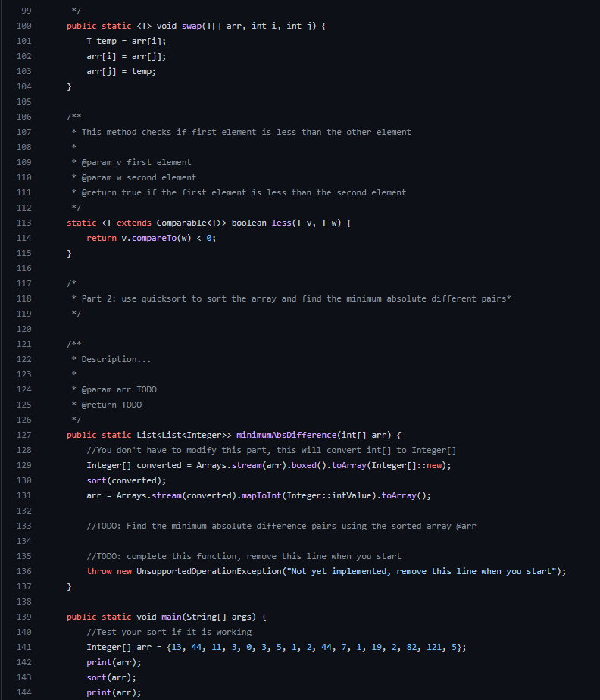Screen dimensions: 600x700
Task: Click comment 'You don't have to modify this part'
Action: click(x=271, y=450)
